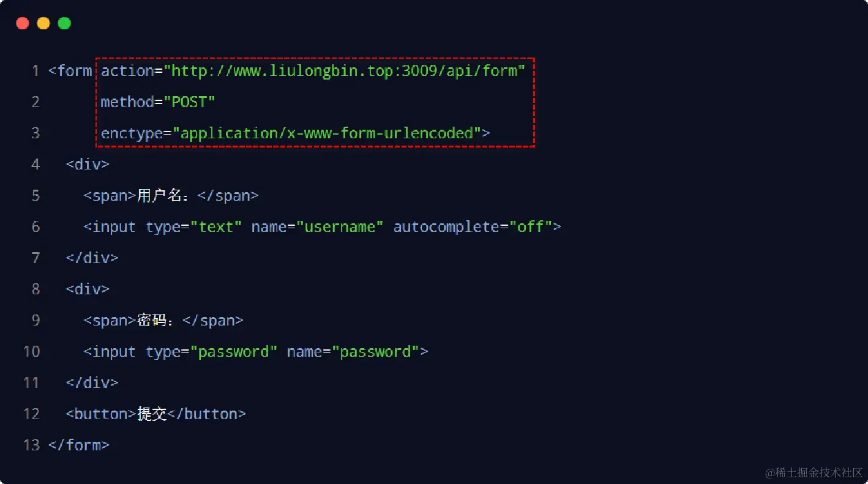Click line number 8 in gutter
Image resolution: width=868 pixels, height=484 pixels.
point(36,289)
